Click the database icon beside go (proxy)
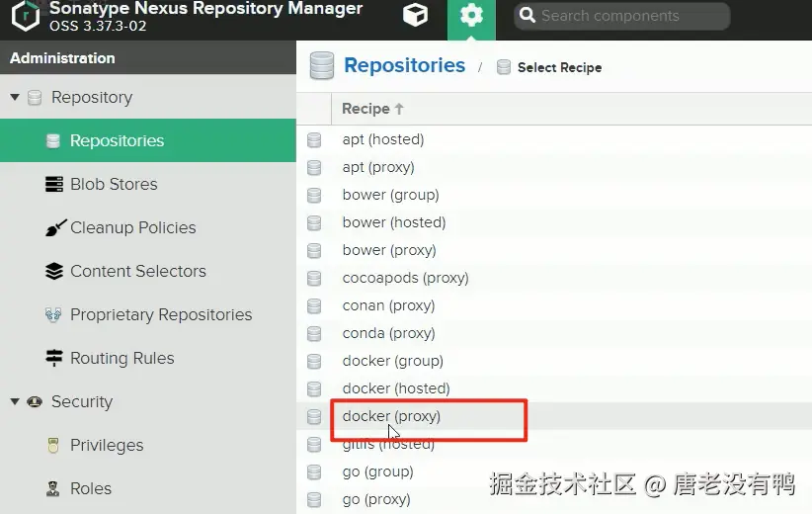Image resolution: width=812 pixels, height=514 pixels. point(314,499)
